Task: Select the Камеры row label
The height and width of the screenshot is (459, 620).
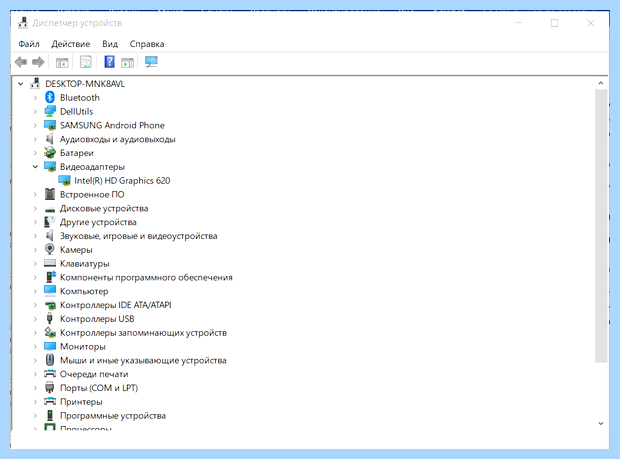Action: coord(76,250)
